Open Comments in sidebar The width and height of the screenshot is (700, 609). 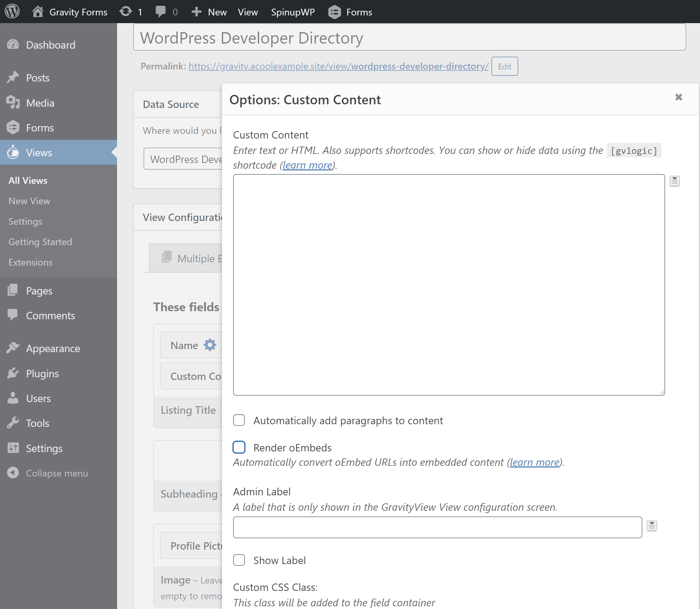pos(58,315)
